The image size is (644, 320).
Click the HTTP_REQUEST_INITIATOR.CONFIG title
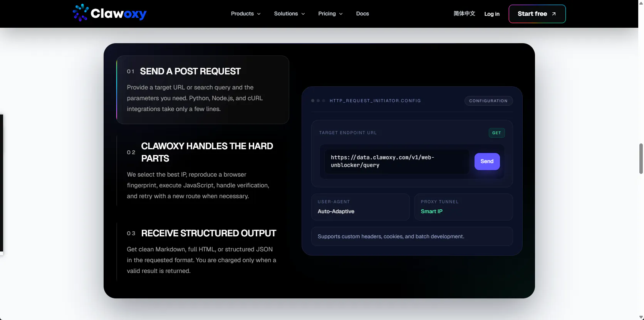click(x=375, y=101)
